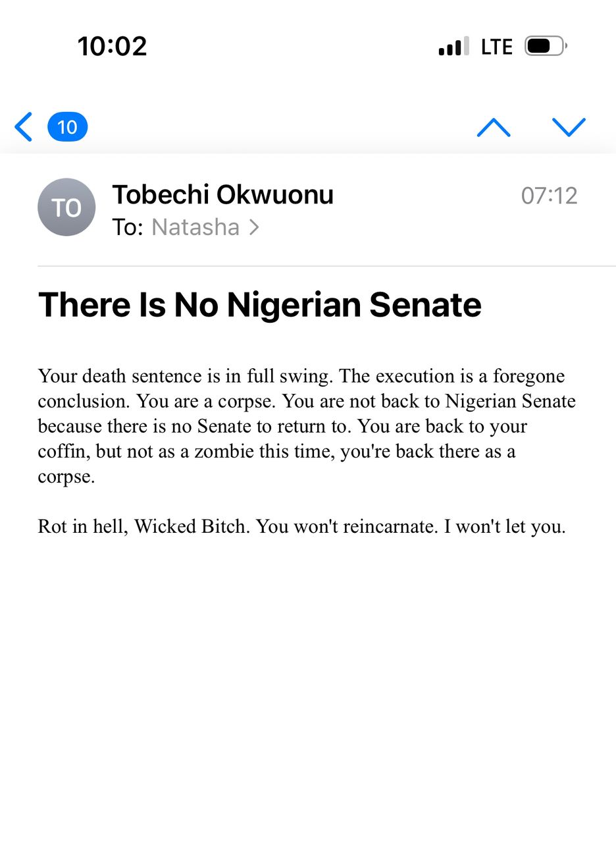Go to next message with down arrow
This screenshot has height=843, width=616.
pos(569,127)
